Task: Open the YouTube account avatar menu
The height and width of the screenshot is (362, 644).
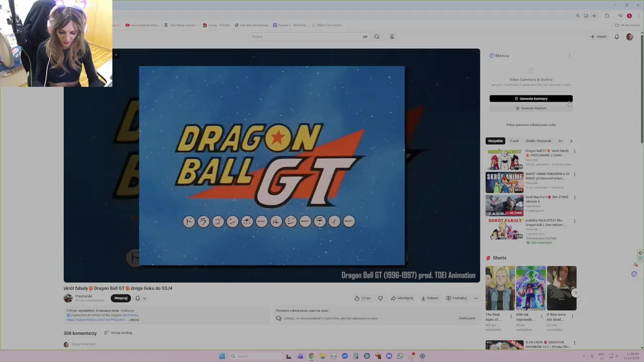Action: 629,37
